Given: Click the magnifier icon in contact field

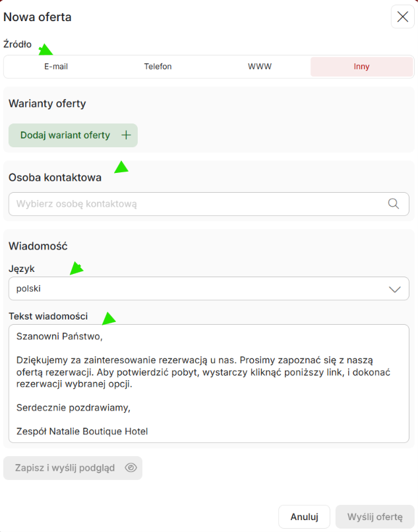Looking at the screenshot, I should [393, 203].
